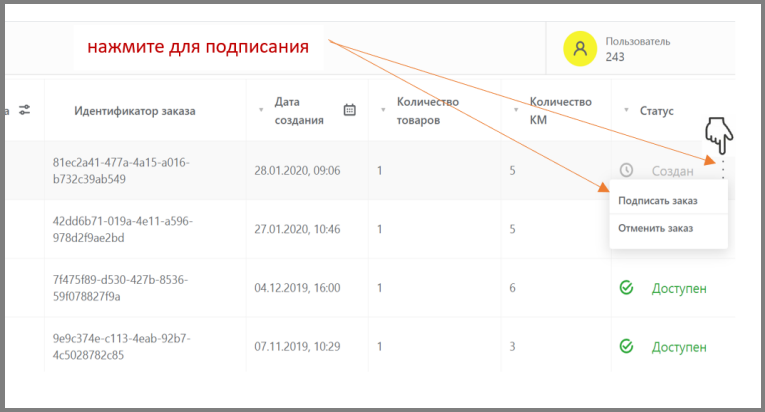Click Доступен status for order 9e9c374e
The width and height of the screenshot is (765, 412).
679,347
